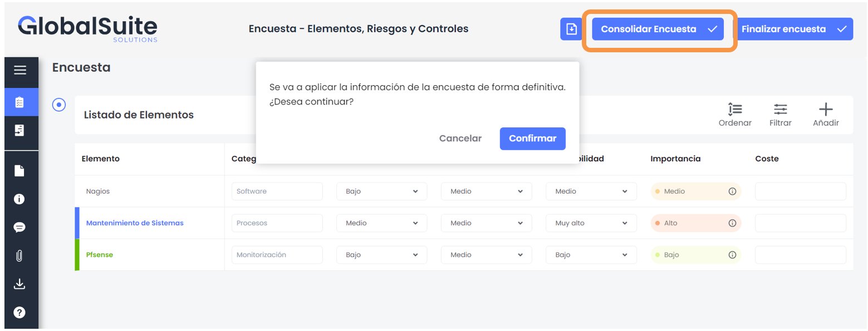The height and width of the screenshot is (331, 868).
Task: Click the Finalizar encuesta button
Action: point(793,29)
